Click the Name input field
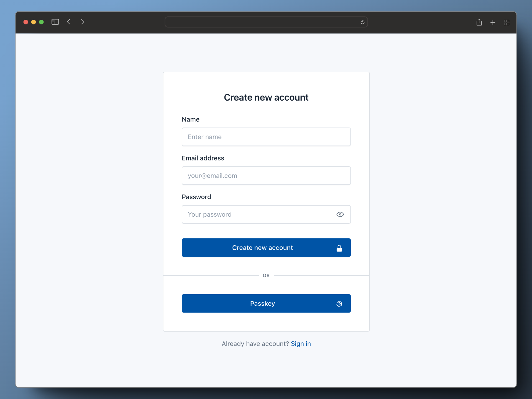Viewport: 532px width, 399px height. 266,137
